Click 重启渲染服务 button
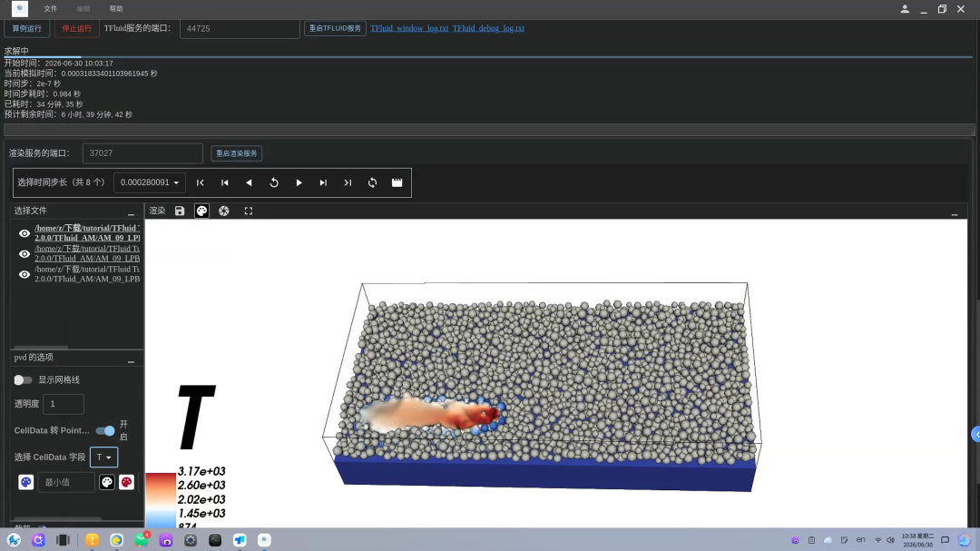Screen dimensions: 980x551 point(236,153)
